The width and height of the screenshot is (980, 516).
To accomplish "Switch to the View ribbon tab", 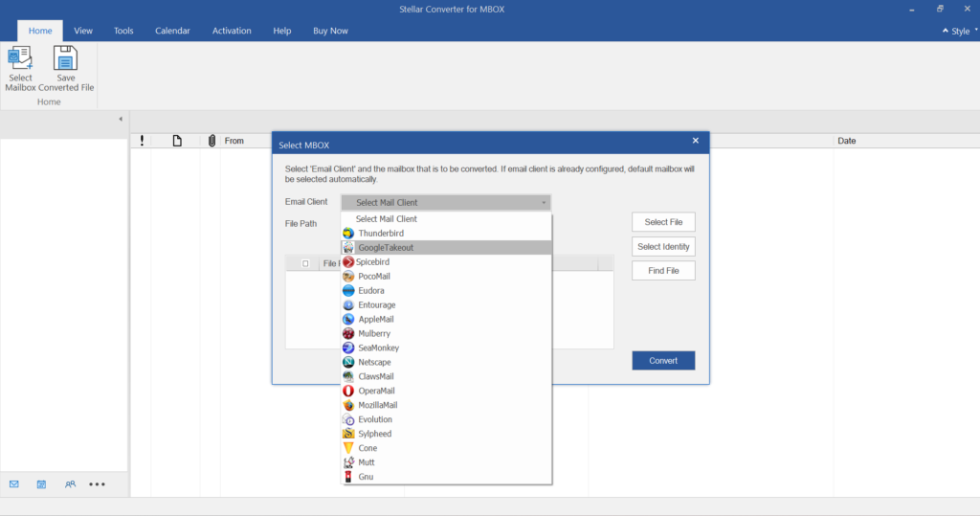I will tap(83, 31).
